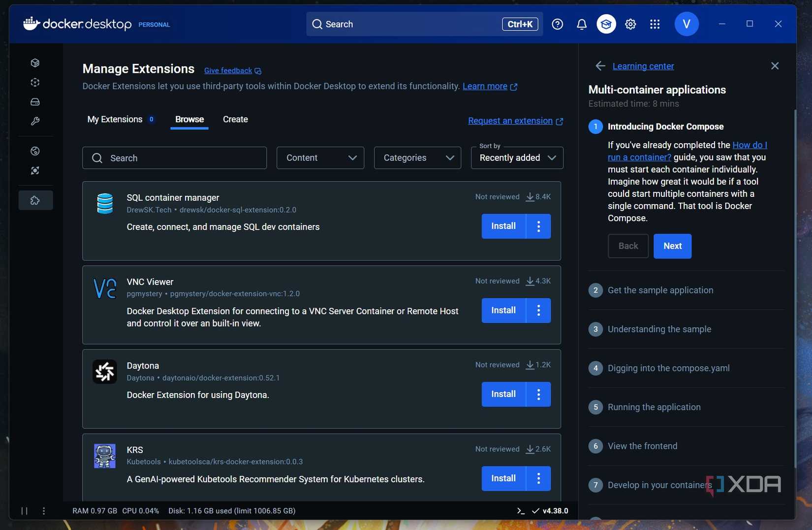812x530 pixels.
Task: Open more options for VNC Viewer
Action: click(x=538, y=311)
